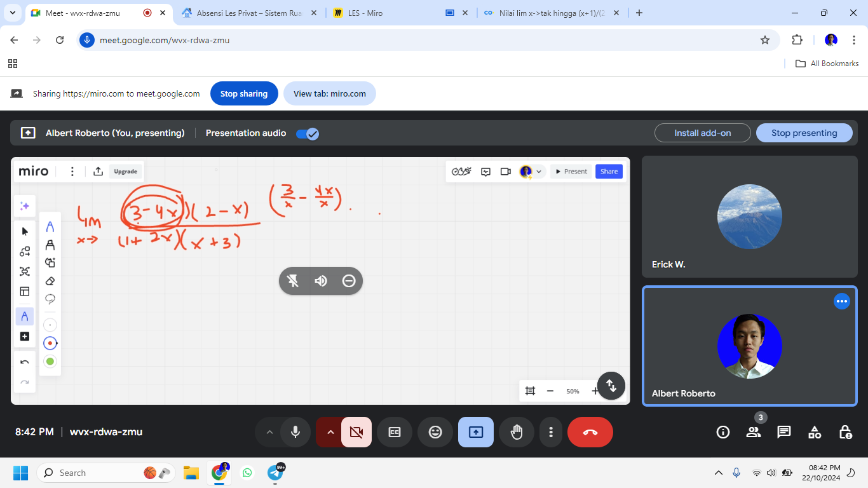Open Miro comments reactions panel
The height and width of the screenshot is (488, 868).
486,172
